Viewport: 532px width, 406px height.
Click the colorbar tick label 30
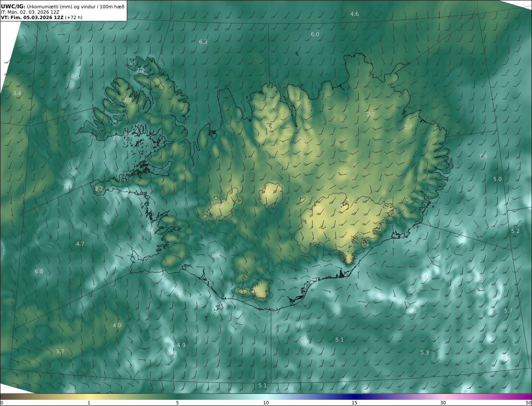coord(443,403)
